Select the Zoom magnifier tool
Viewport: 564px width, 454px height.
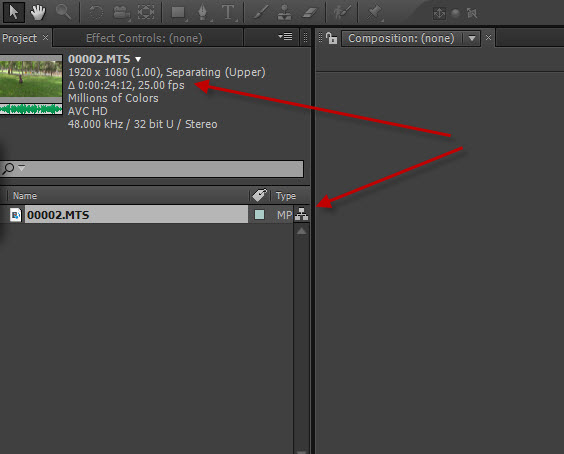[63, 12]
